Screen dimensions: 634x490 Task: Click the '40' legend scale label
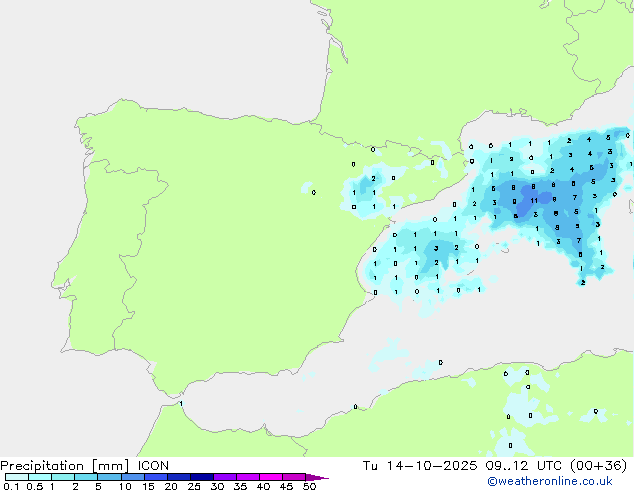[263, 486]
